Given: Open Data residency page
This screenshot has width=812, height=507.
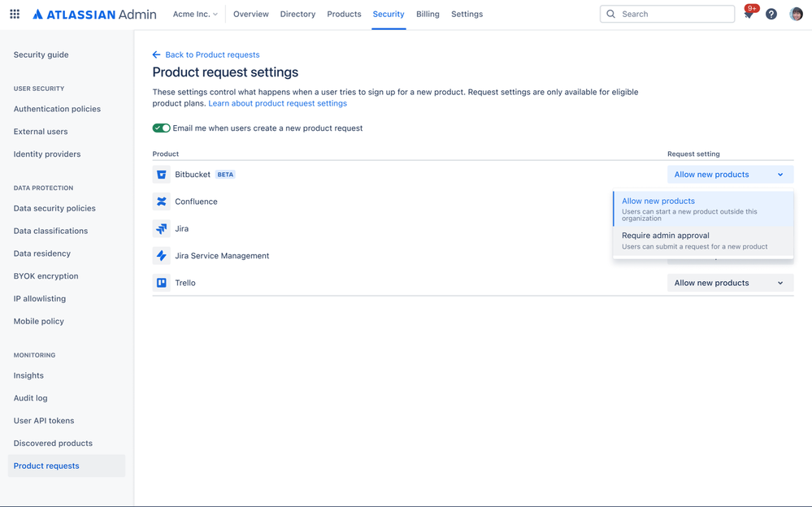Looking at the screenshot, I should (42, 253).
